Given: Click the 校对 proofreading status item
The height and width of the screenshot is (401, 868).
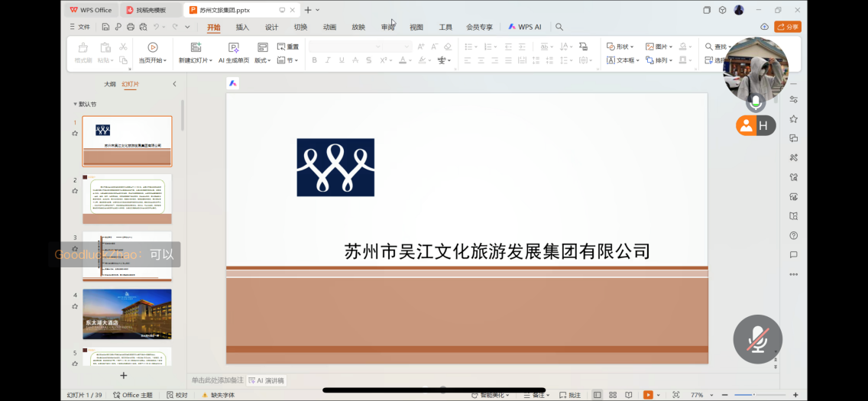Looking at the screenshot, I should pos(177,395).
